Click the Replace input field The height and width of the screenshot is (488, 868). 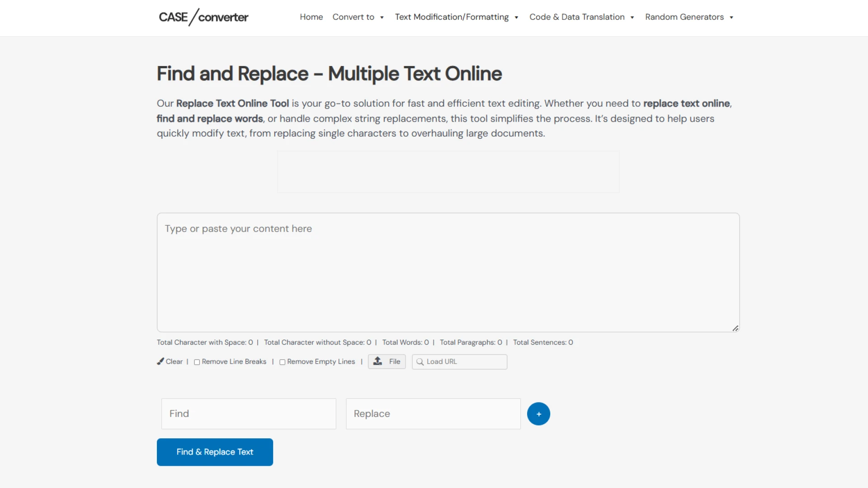pyautogui.click(x=433, y=413)
